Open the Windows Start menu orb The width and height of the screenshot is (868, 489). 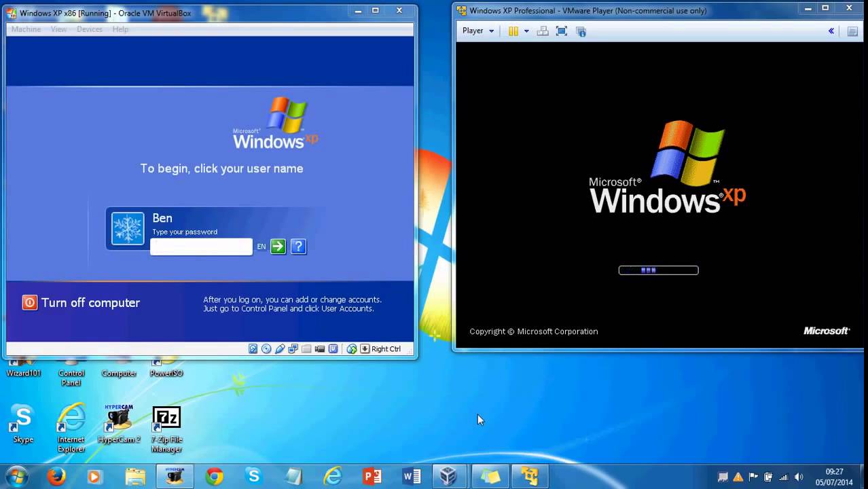pos(17,477)
